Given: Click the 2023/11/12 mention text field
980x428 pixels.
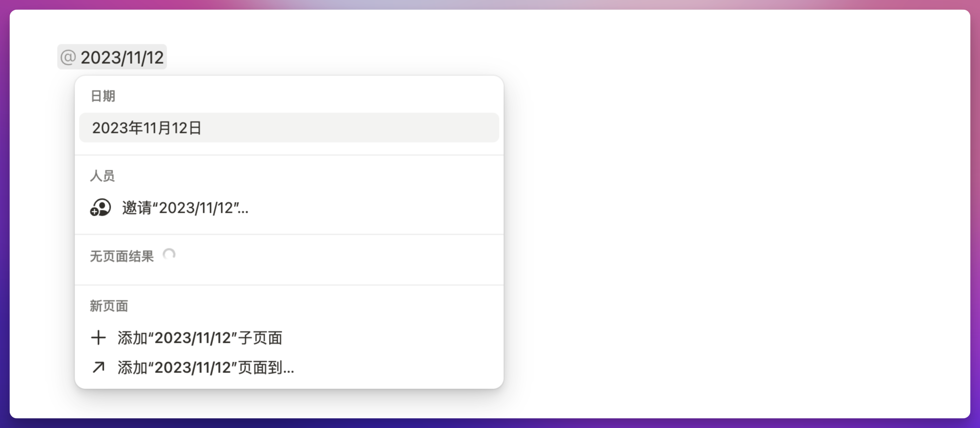Looking at the screenshot, I should click(x=122, y=57).
